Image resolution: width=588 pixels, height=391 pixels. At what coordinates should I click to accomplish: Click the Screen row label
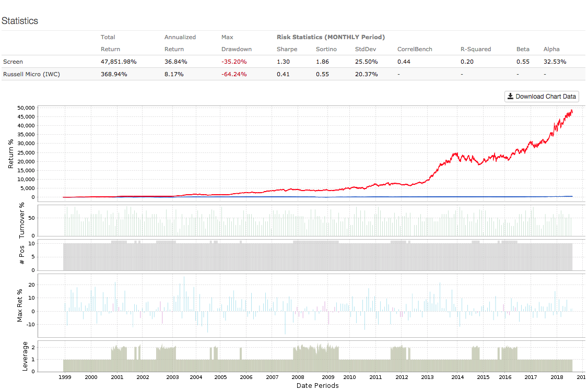click(13, 62)
